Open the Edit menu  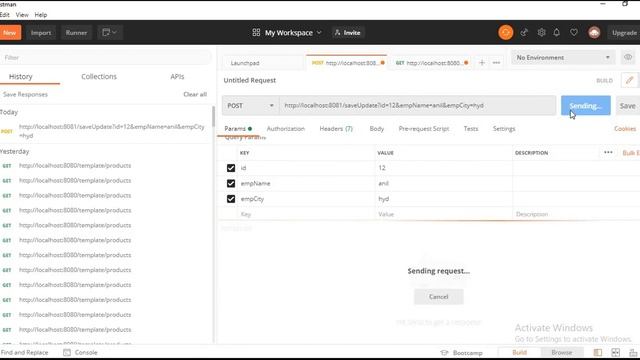point(4,15)
